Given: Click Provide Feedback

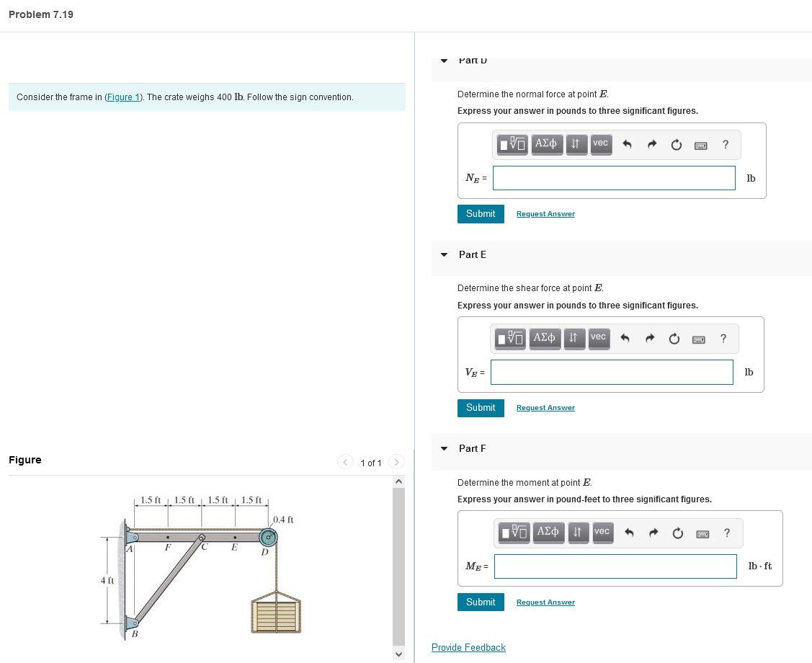Looking at the screenshot, I should point(468,647).
